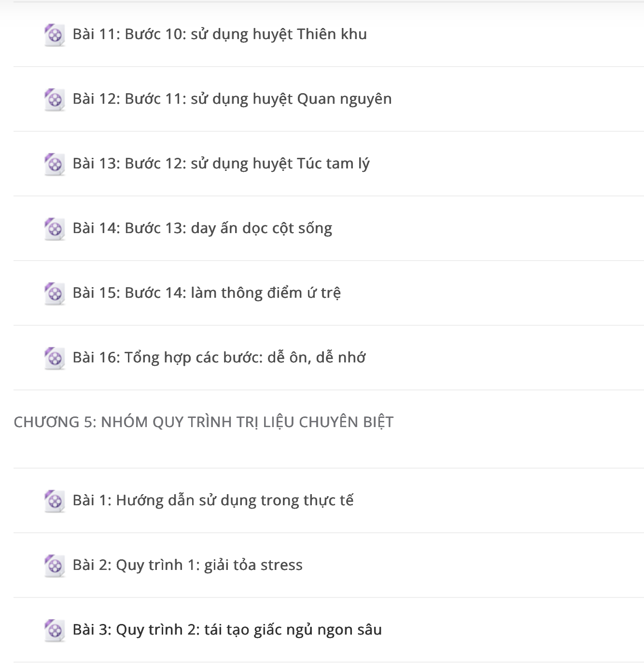Open lesson Bài 13: huyệt Túc tam lý

[221, 164]
